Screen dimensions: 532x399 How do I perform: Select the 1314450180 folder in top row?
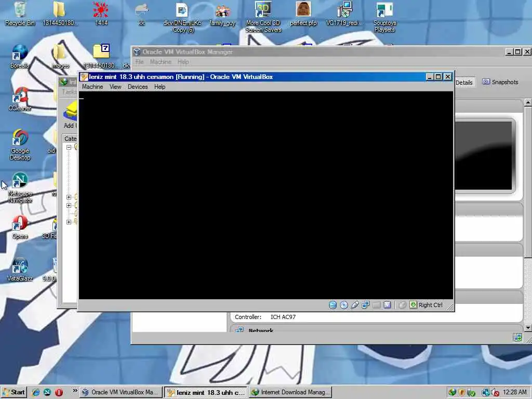(x=60, y=14)
